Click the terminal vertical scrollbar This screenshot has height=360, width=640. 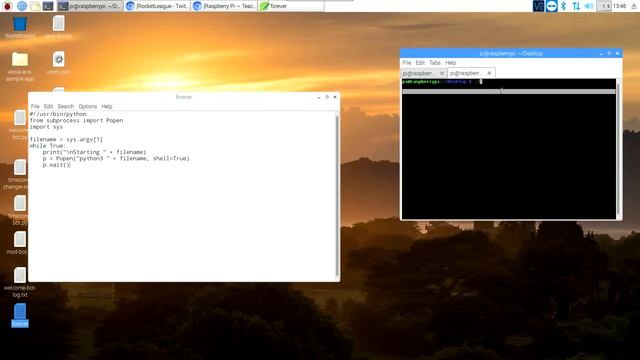(x=619, y=149)
